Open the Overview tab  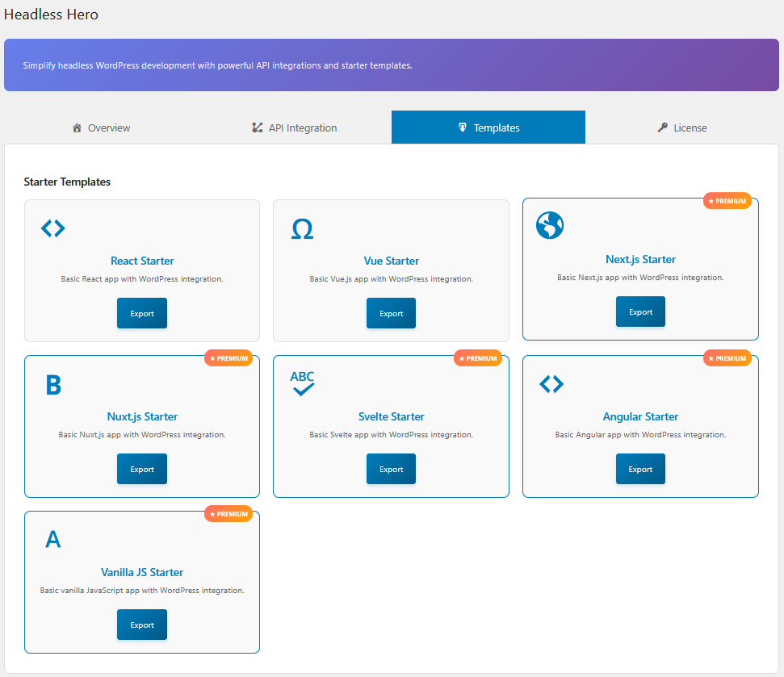click(x=101, y=127)
